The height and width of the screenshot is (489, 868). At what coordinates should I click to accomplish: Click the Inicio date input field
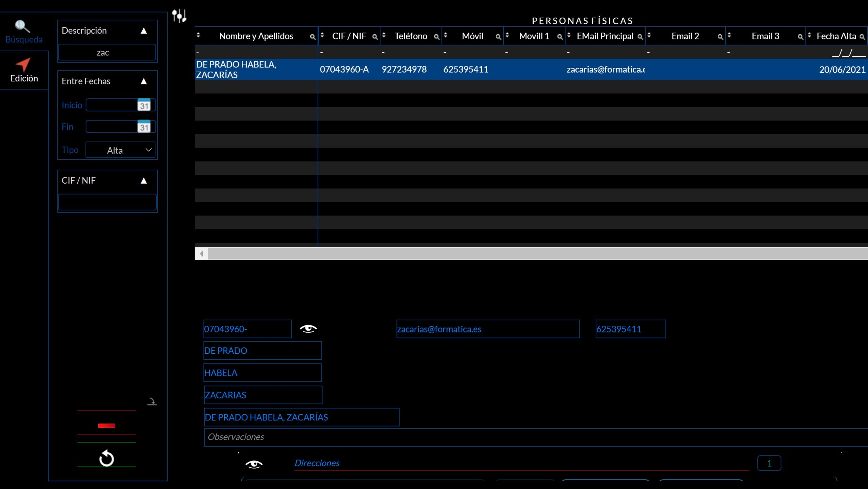(112, 105)
